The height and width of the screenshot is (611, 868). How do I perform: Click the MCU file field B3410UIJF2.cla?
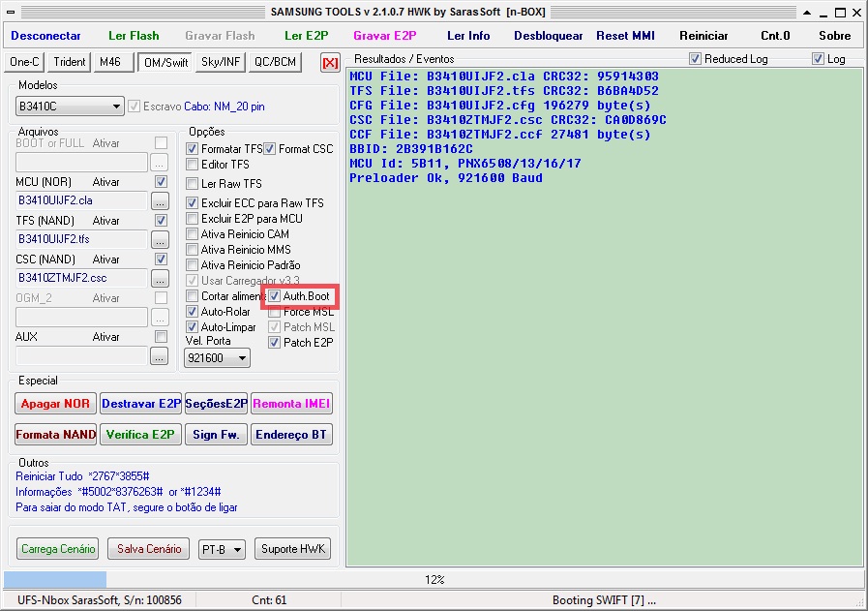(x=81, y=200)
